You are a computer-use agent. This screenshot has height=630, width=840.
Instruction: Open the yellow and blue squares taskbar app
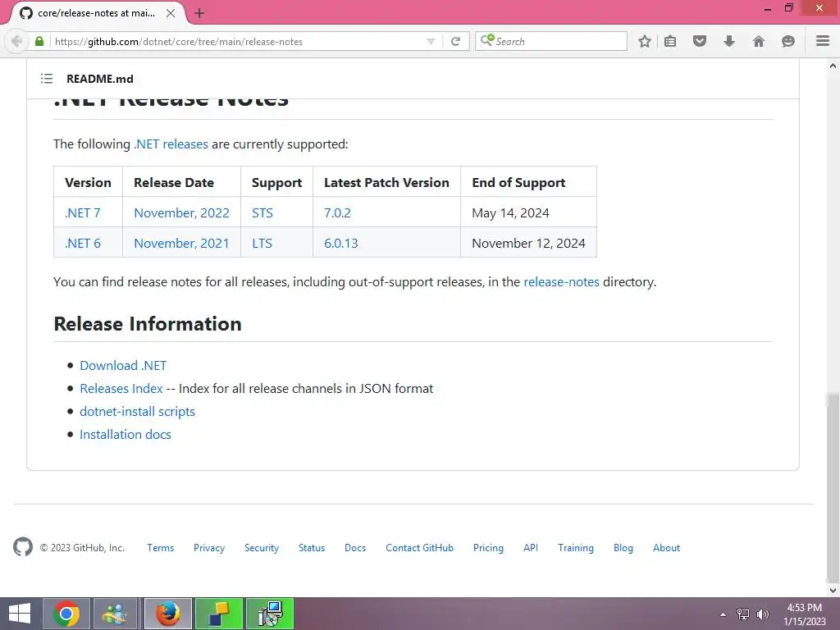(x=218, y=614)
